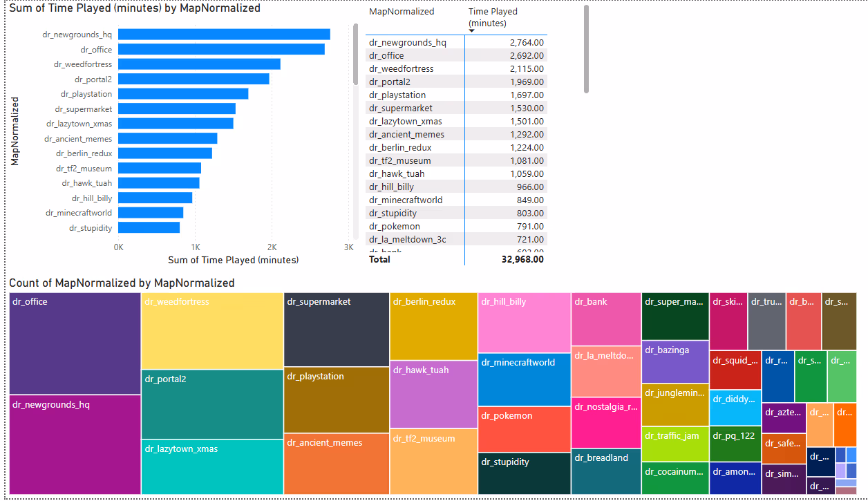Click the sort arrow under Time Played header

[x=471, y=30]
